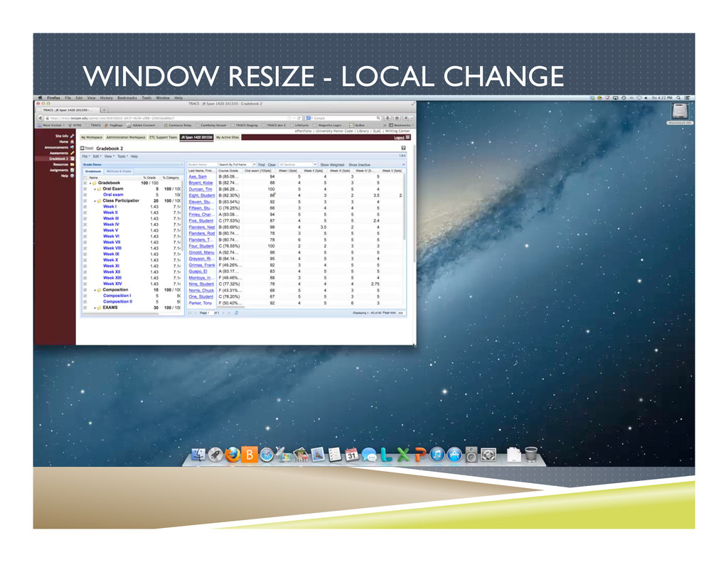Open System Preferences in Dock
Screen dimensions: 728x562
[x=488, y=455]
